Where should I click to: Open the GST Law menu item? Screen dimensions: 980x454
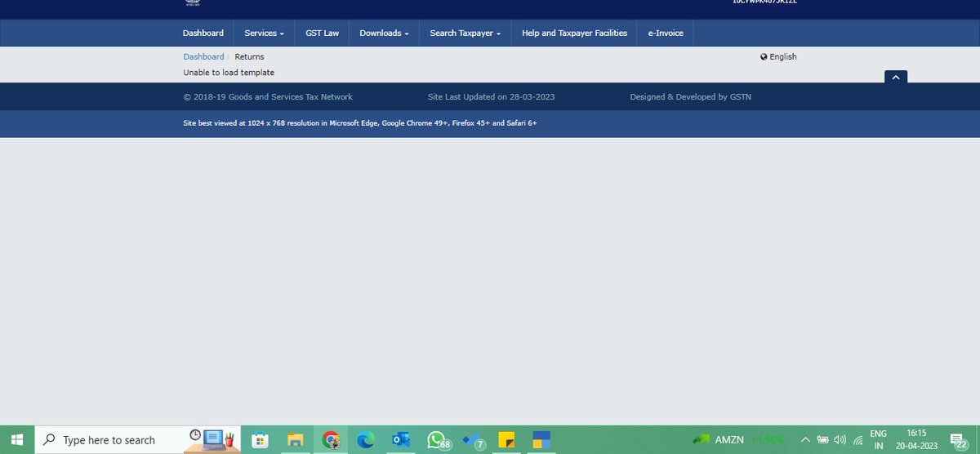(x=322, y=33)
